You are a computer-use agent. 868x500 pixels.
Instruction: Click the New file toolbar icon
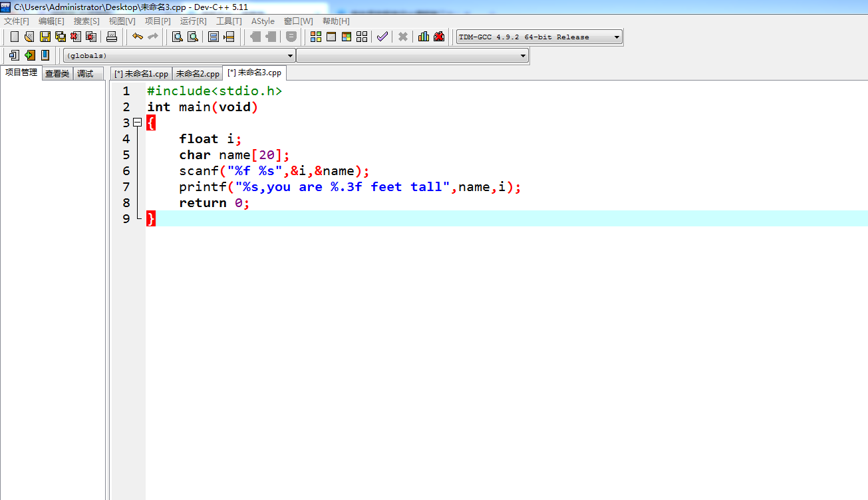point(14,37)
